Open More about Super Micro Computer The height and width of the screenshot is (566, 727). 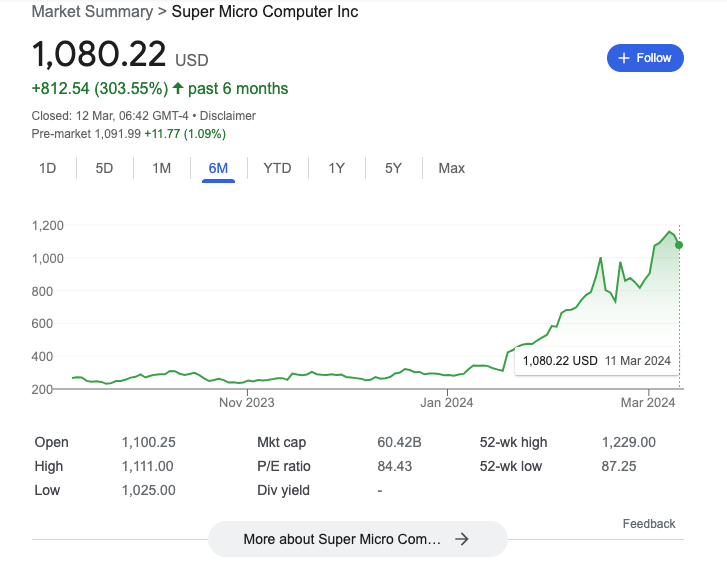pyautogui.click(x=357, y=539)
